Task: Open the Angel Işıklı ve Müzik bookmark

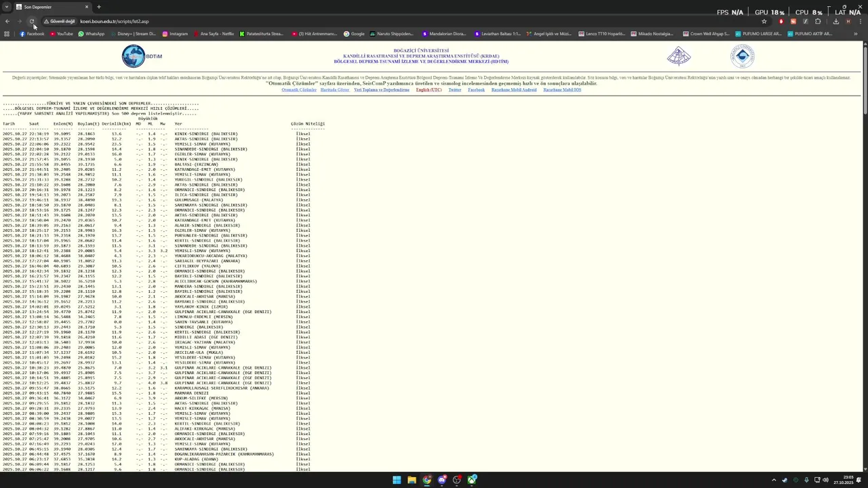Action: 549,34
